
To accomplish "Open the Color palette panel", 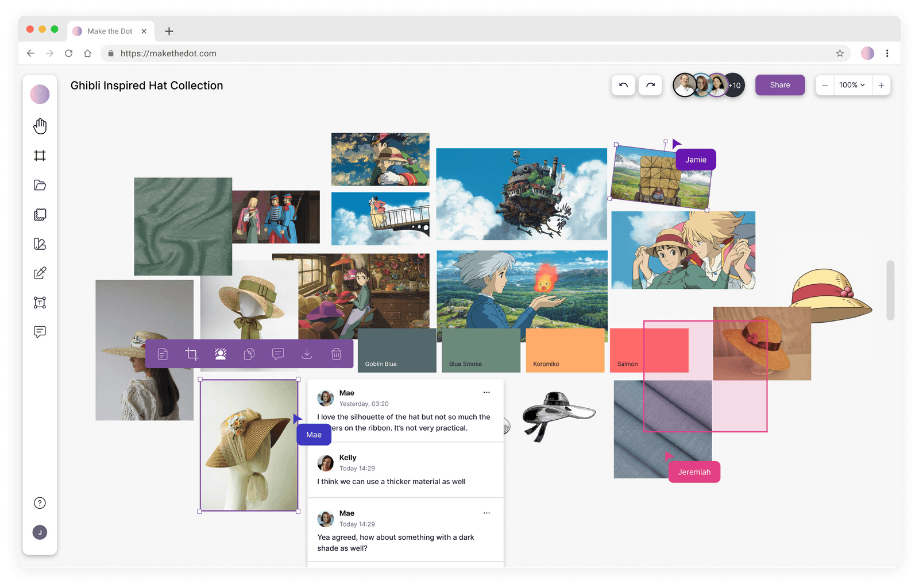I will pyautogui.click(x=40, y=243).
